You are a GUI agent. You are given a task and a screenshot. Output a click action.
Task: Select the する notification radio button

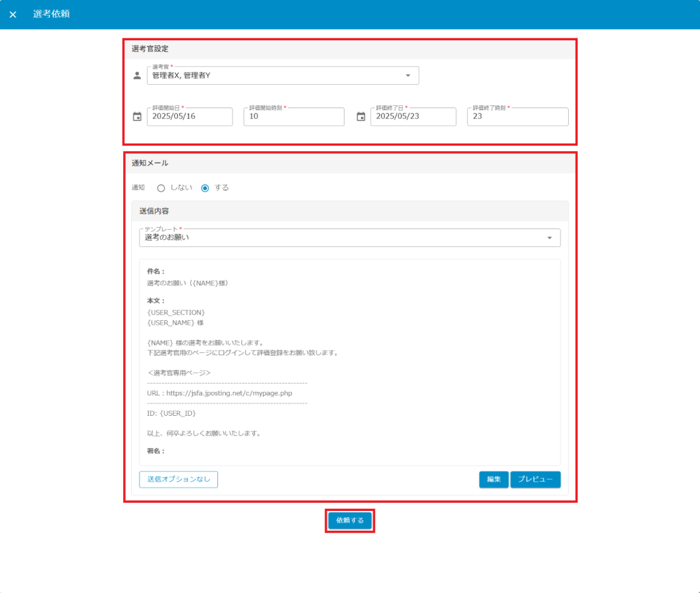pyautogui.click(x=205, y=188)
